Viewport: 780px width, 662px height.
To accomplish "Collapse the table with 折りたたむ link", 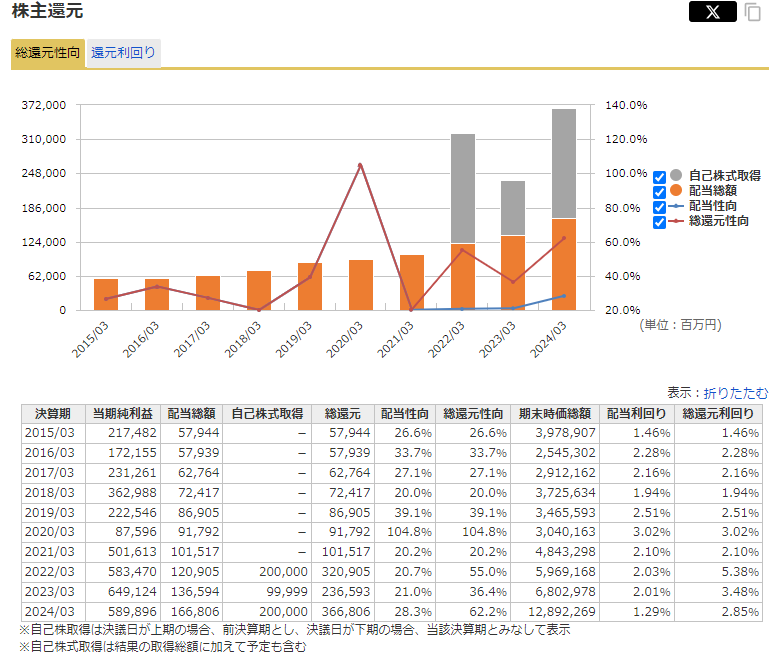I will point(736,393).
